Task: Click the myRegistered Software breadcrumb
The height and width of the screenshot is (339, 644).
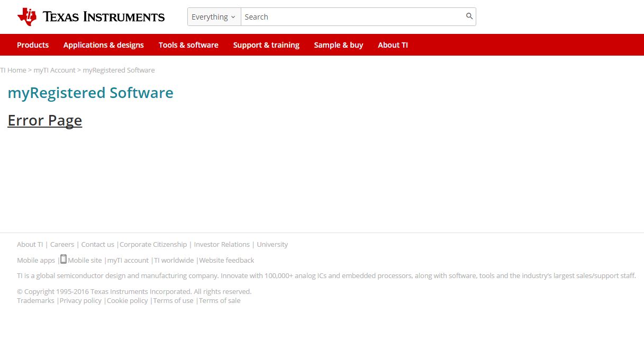Action: [x=119, y=70]
